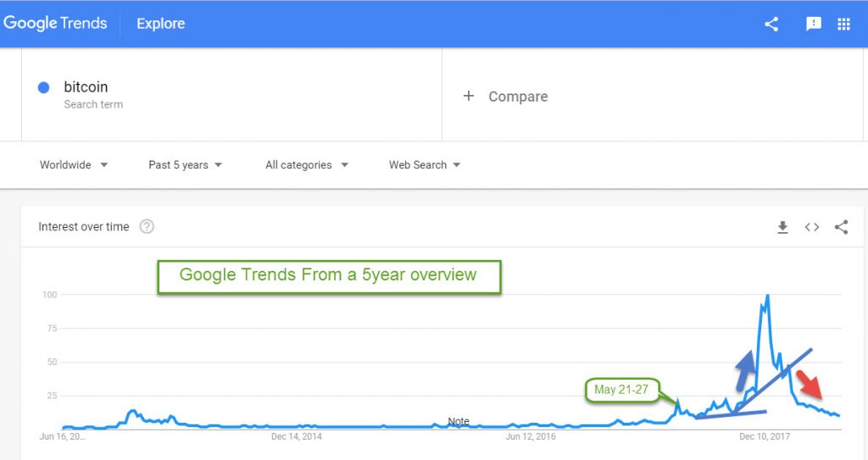Click the May 21-27 annotation label
Image resolution: width=868 pixels, height=460 pixels.
[621, 390]
